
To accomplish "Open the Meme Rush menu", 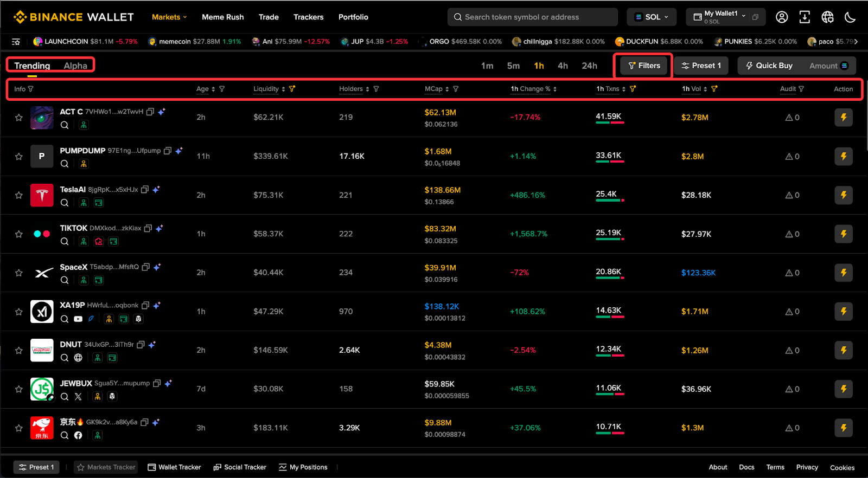I will [223, 17].
